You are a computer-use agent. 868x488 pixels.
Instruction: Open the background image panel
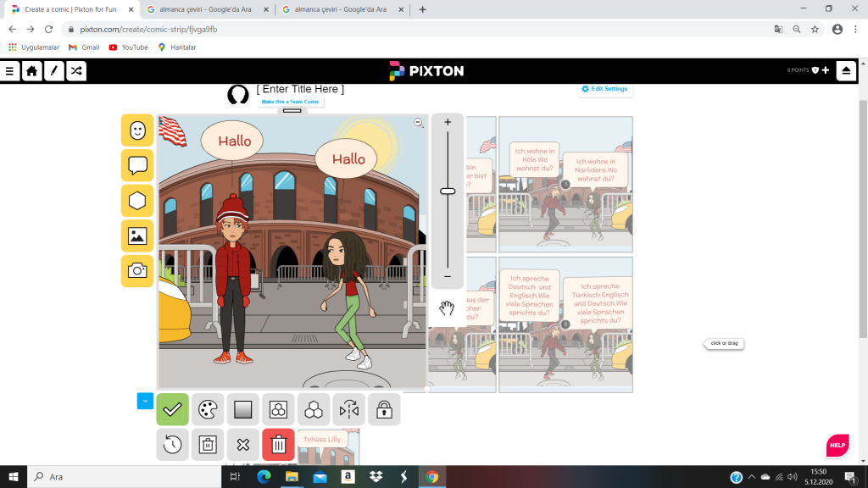(x=137, y=236)
